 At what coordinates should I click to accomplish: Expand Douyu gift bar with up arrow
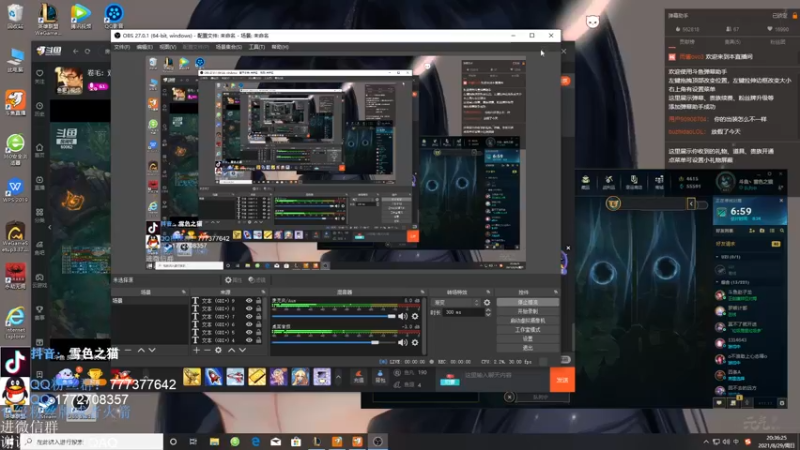[x=338, y=378]
